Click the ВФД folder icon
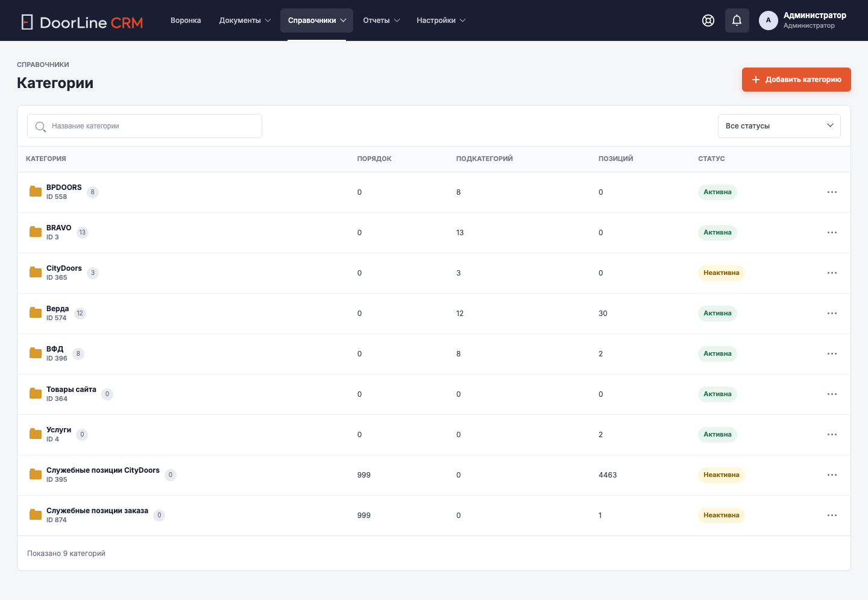The image size is (868, 600). point(36,353)
